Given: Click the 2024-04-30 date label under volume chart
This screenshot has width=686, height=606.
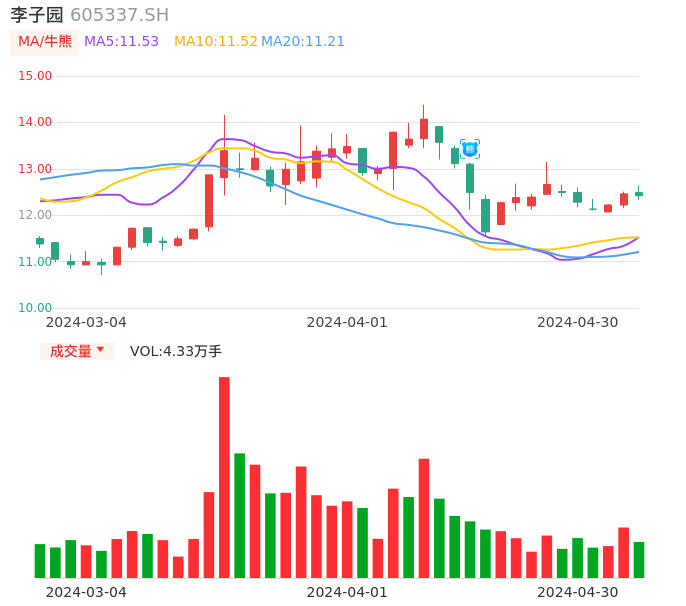Looking at the screenshot, I should 578,592.
